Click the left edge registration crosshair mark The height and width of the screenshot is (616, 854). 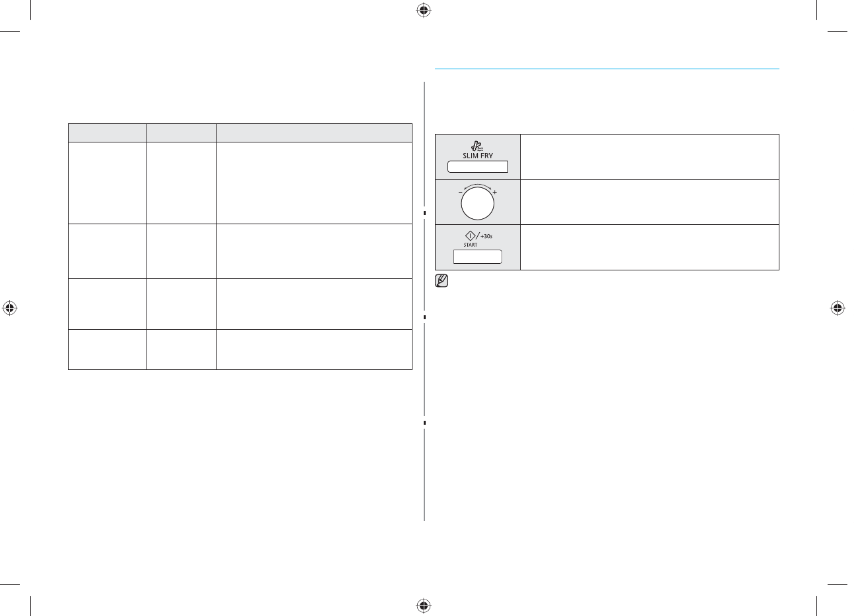(9, 307)
